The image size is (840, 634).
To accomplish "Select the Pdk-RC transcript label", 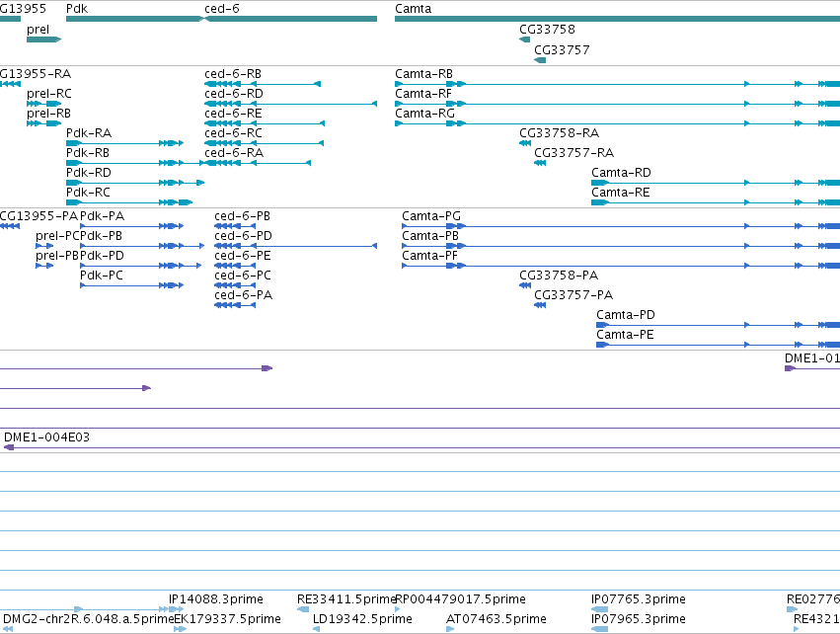I will pyautogui.click(x=89, y=193).
